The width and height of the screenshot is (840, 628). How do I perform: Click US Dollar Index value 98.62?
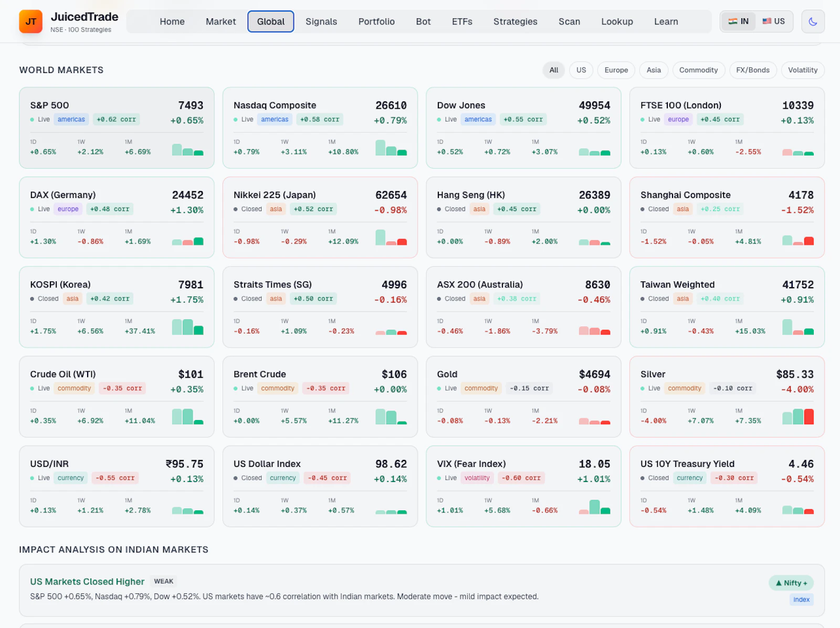[391, 464]
